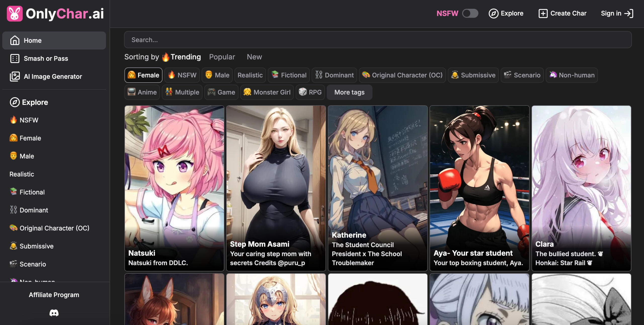Open Aya- Your star student card

[479, 188]
